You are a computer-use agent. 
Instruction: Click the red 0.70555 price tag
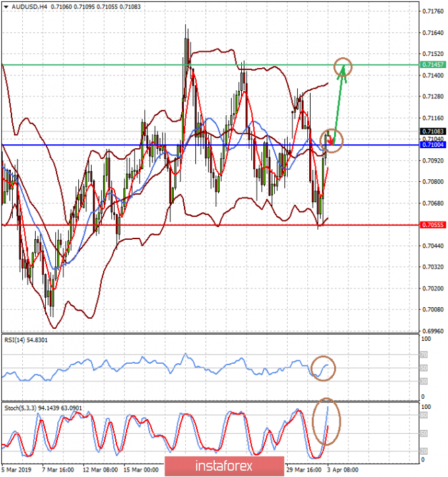pyautogui.click(x=431, y=225)
